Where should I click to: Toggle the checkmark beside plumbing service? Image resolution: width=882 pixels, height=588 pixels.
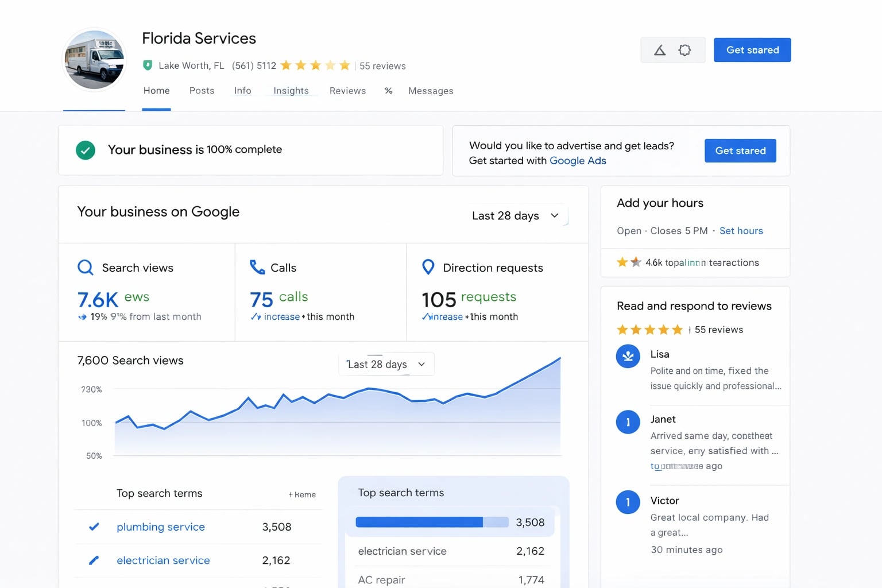pos(93,527)
